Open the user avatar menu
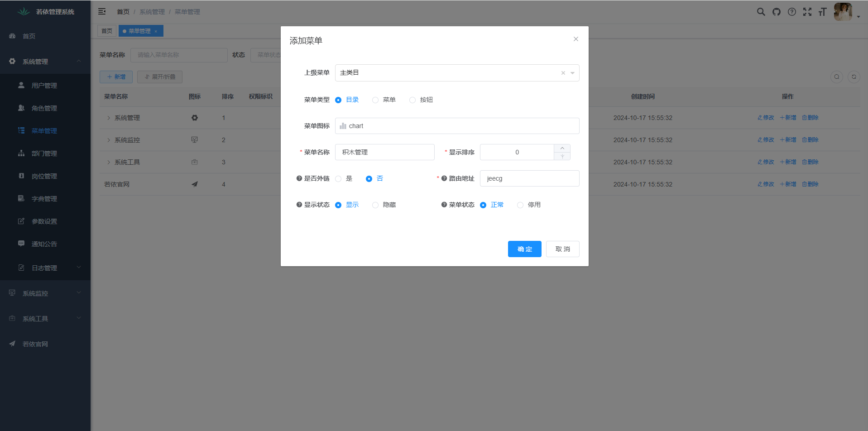 coord(843,12)
